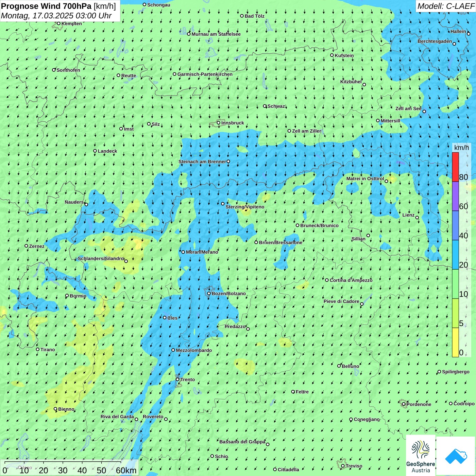
Task: Click the Tirano label
Action: coord(48,350)
